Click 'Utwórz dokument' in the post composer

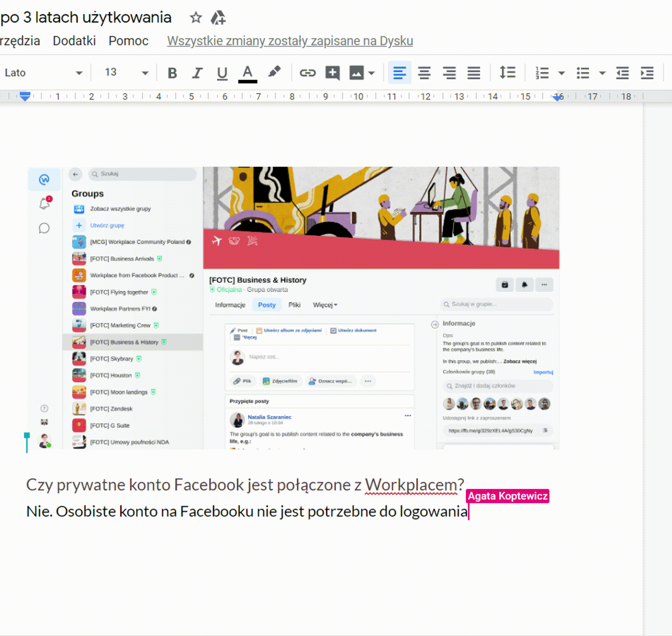click(353, 331)
